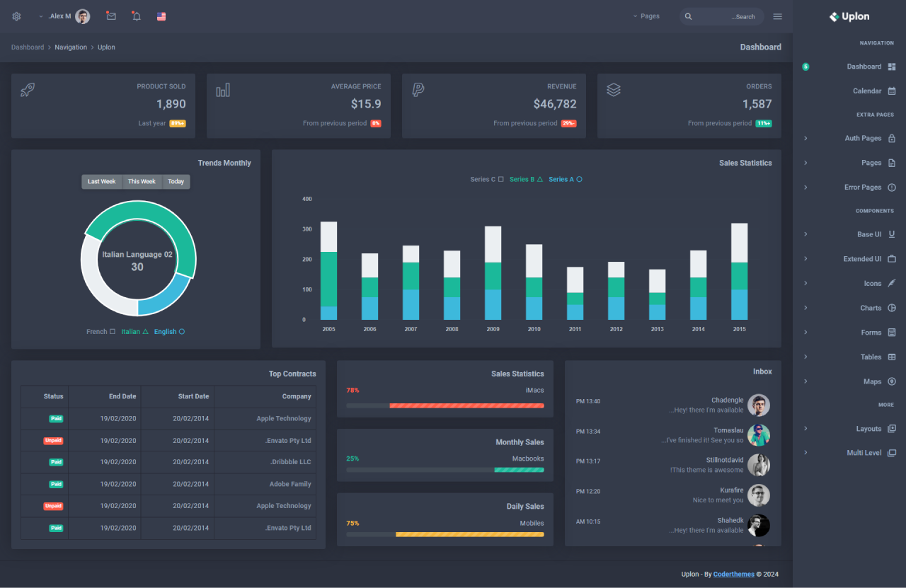Click the Maps target icon
This screenshot has height=588, width=906.
pos(892,381)
